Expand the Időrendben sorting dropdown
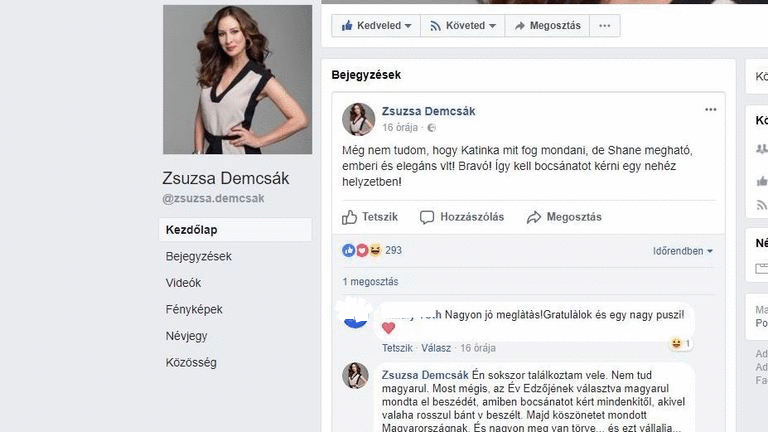This screenshot has width=768, height=432. pyautogui.click(x=683, y=251)
